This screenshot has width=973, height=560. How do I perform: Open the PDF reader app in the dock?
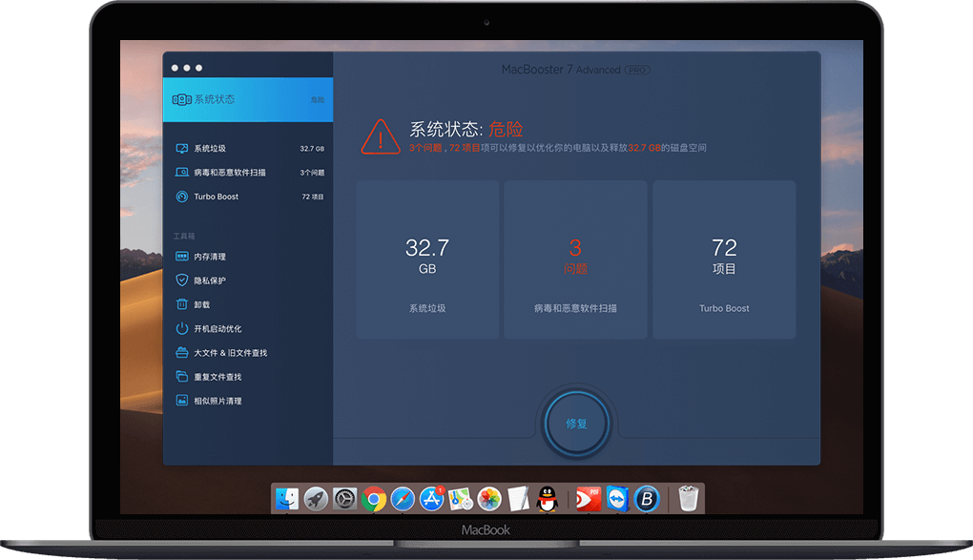(589, 499)
